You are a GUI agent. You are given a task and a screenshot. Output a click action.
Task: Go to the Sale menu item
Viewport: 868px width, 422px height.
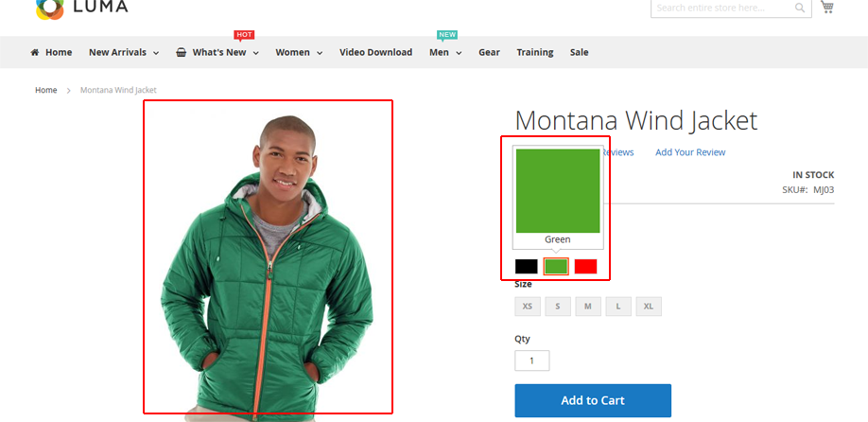(579, 52)
